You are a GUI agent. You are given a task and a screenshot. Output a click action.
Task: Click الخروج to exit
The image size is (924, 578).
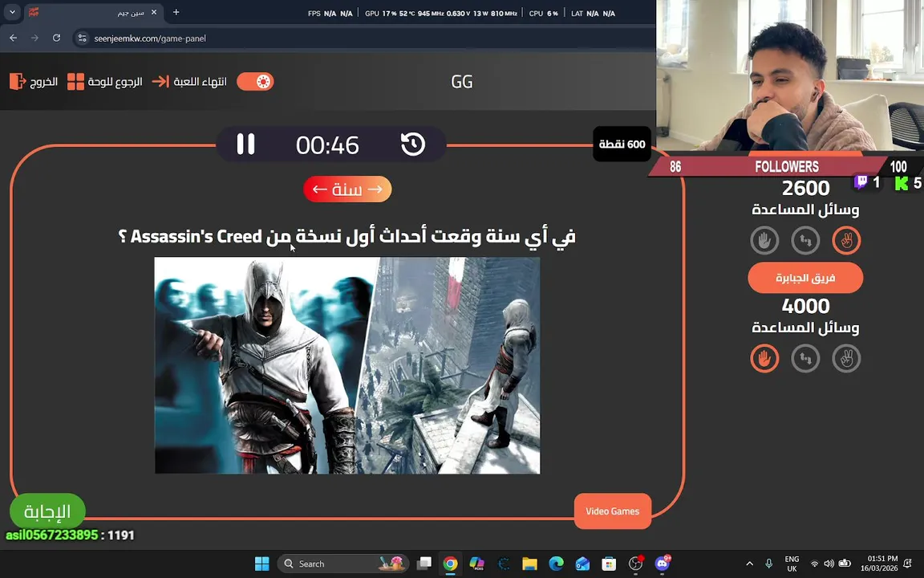34,81
